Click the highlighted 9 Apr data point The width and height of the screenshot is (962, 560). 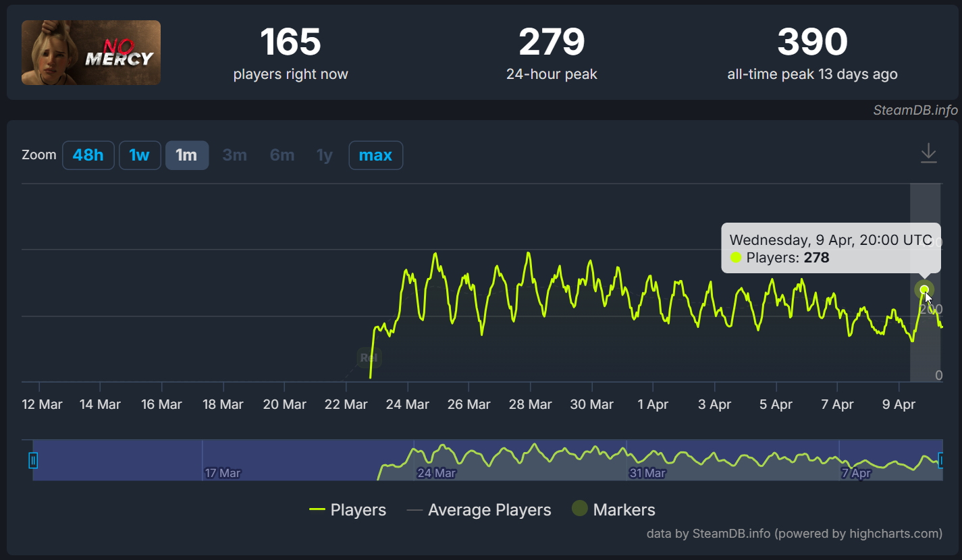point(924,290)
